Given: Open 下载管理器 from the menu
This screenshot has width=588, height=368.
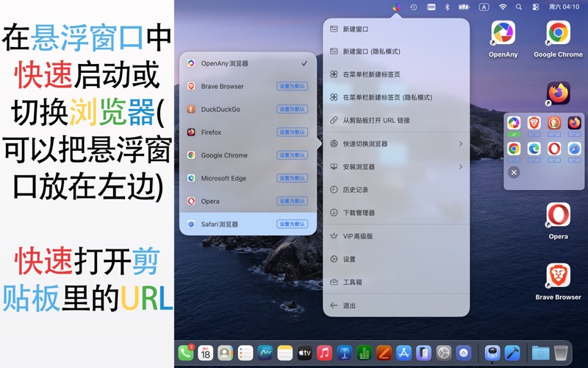Looking at the screenshot, I should (x=396, y=213).
